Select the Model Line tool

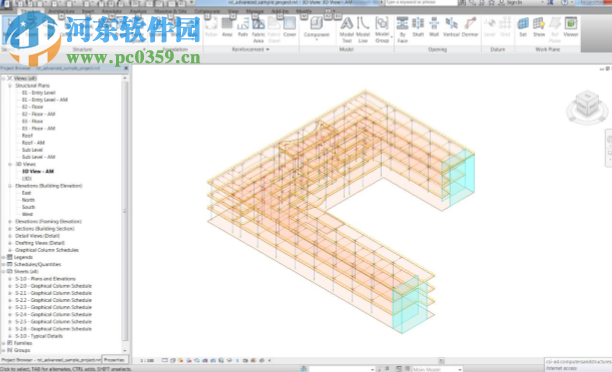(363, 30)
